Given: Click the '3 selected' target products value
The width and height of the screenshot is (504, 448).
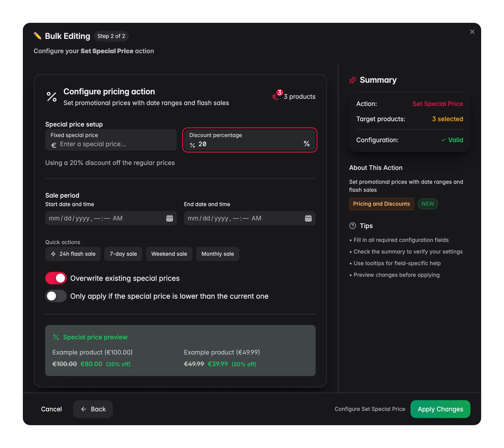Looking at the screenshot, I should click(x=448, y=119).
